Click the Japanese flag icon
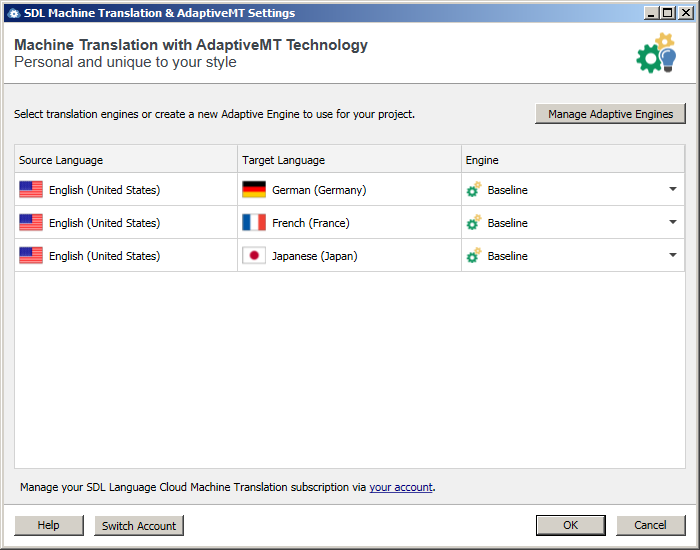The image size is (700, 550). click(x=254, y=255)
